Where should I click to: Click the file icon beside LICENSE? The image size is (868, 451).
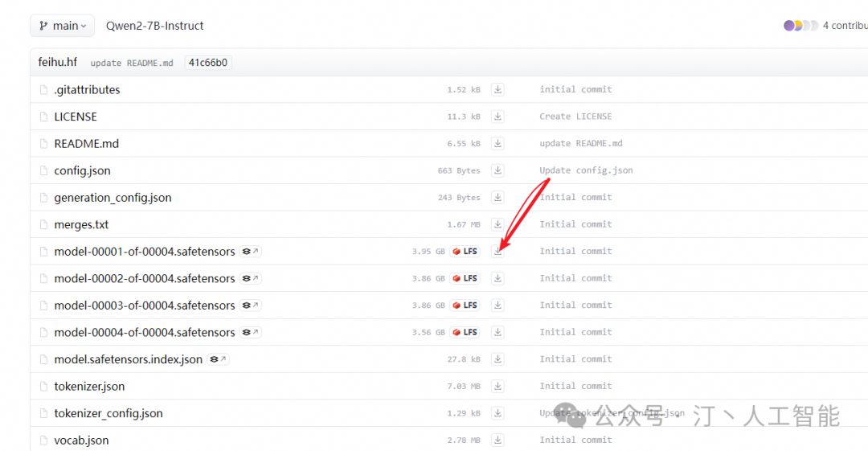click(43, 117)
